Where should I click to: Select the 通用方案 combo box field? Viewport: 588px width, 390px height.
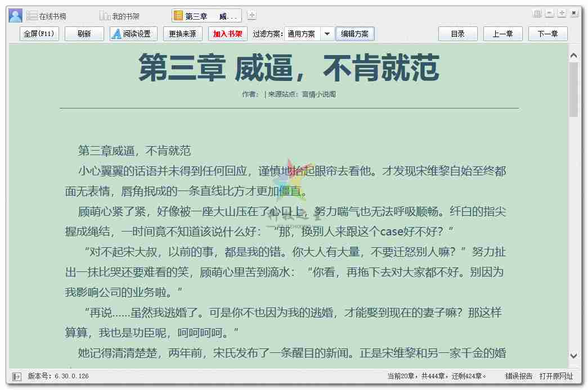tap(302, 34)
